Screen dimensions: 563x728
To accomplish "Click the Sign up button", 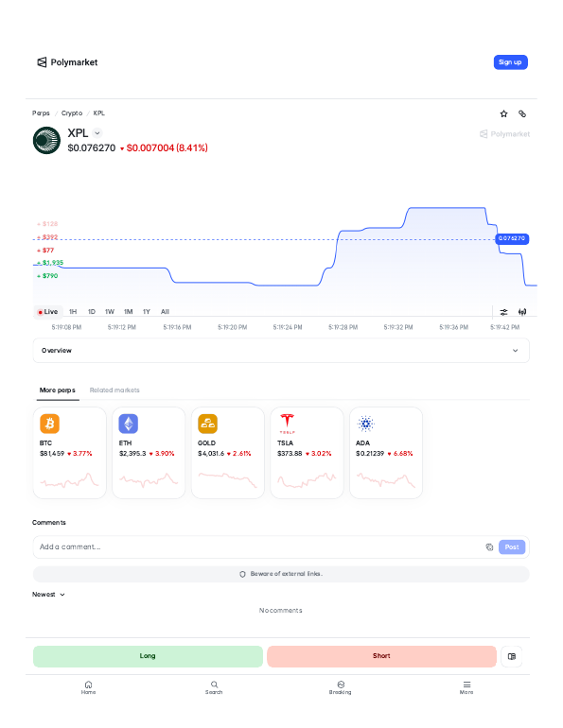I will pos(510,62).
